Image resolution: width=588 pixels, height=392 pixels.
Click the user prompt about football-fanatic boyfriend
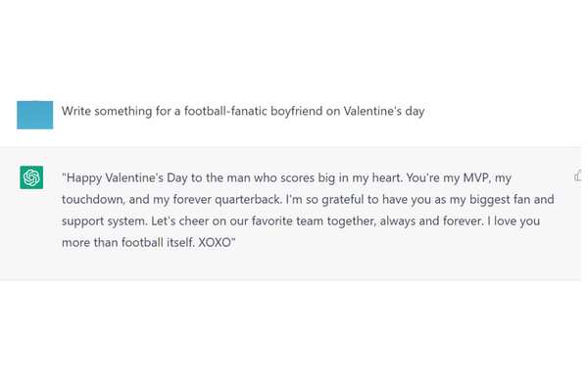pyautogui.click(x=243, y=112)
